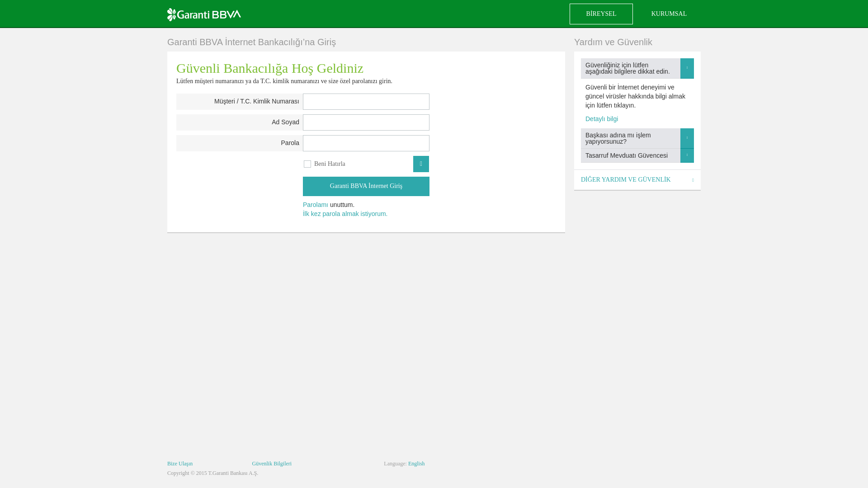Expand DİĞER YARDIM VE GÜVENLİK section
This screenshot has height=488, width=868.
tap(637, 180)
